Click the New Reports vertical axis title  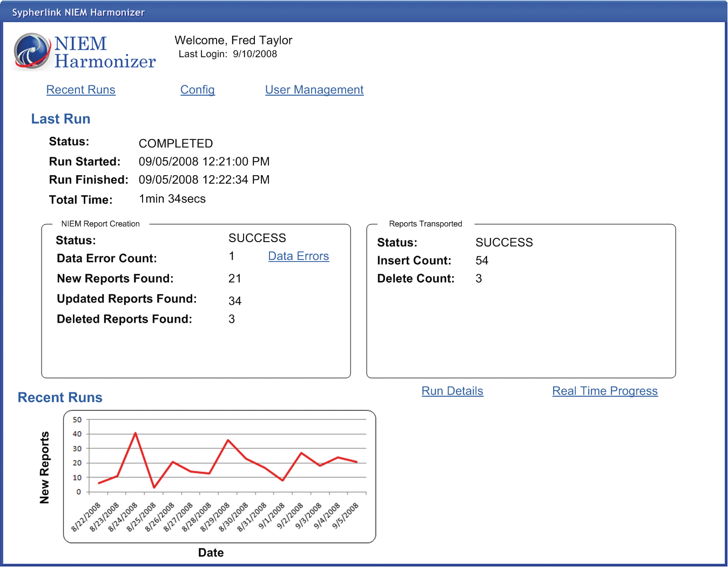click(44, 468)
